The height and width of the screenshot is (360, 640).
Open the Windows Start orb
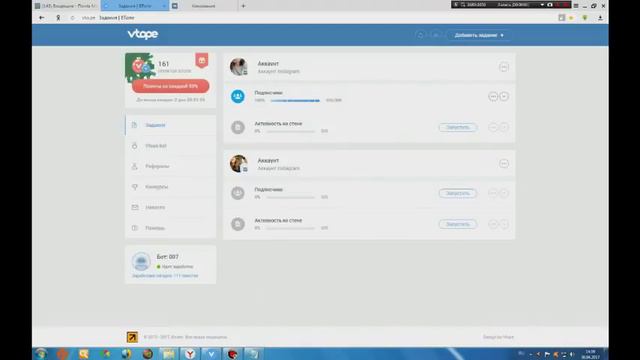tap(41, 353)
